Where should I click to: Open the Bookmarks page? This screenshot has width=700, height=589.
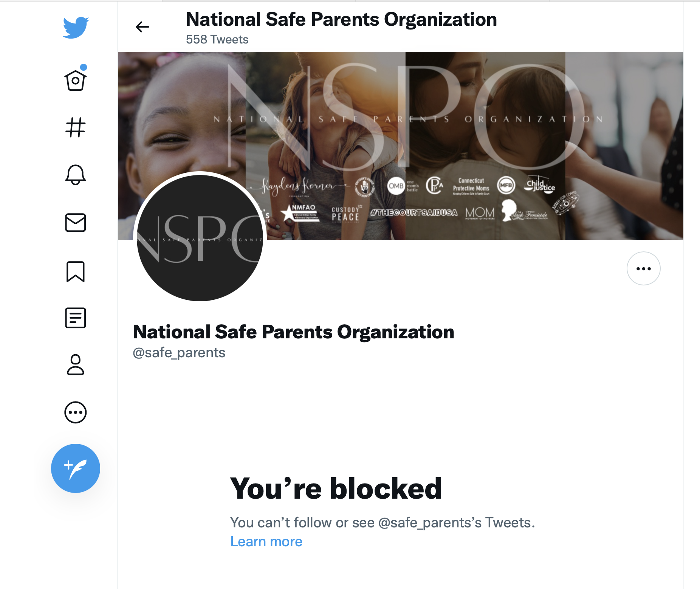point(76,271)
